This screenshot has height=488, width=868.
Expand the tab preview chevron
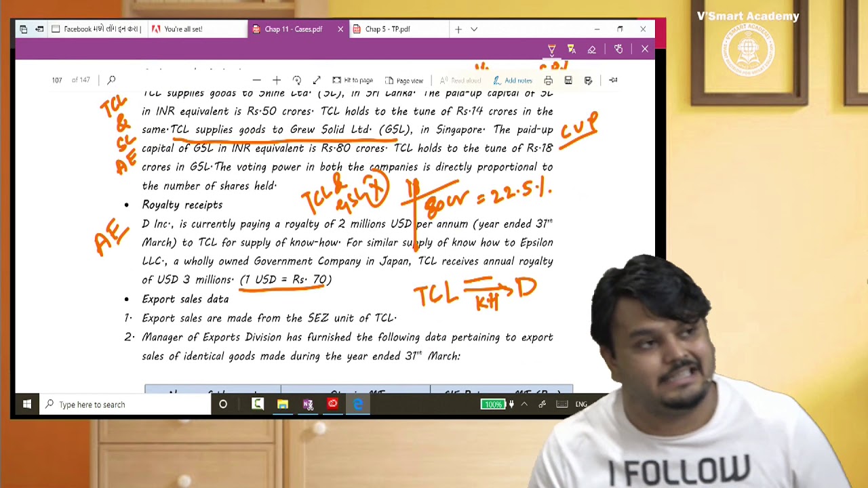pos(474,29)
